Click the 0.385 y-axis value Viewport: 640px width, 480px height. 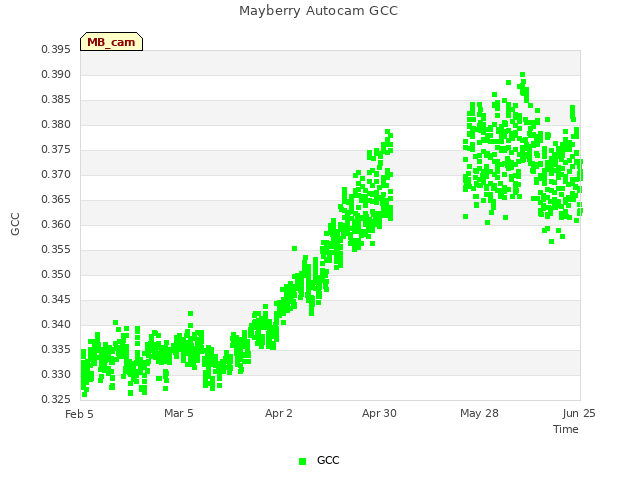point(56,100)
